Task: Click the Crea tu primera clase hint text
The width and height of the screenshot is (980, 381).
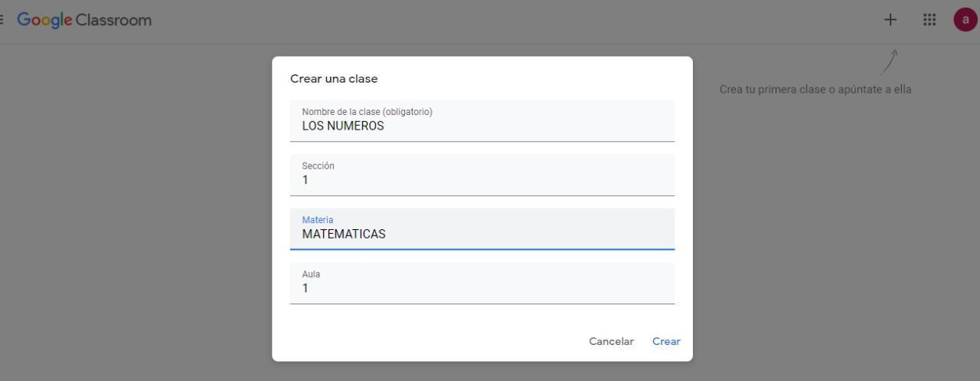Action: point(815,89)
